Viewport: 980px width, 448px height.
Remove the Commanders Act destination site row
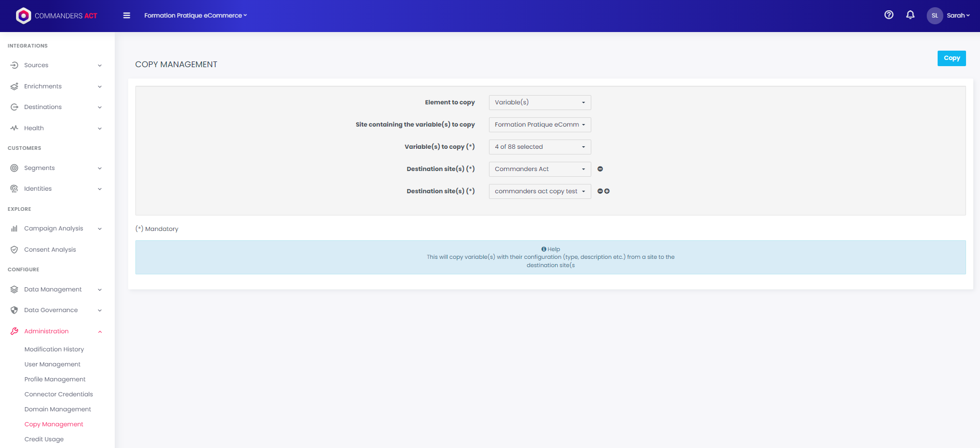600,169
